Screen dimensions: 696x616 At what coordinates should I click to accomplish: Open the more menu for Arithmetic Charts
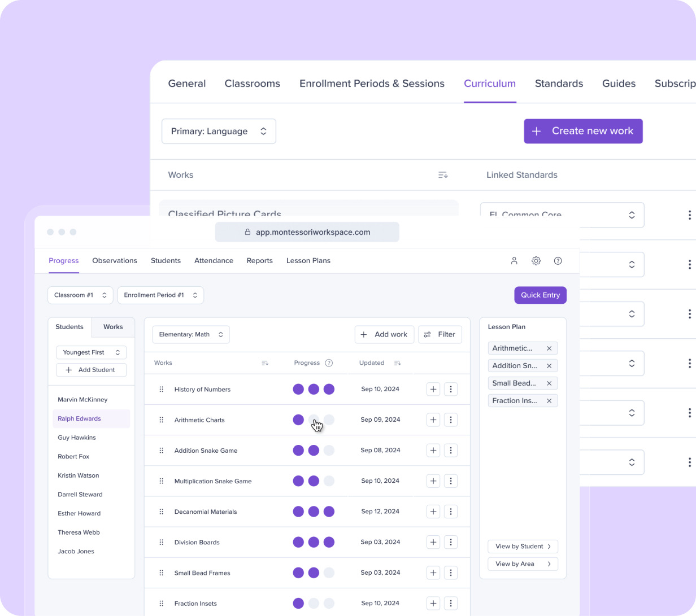click(451, 420)
